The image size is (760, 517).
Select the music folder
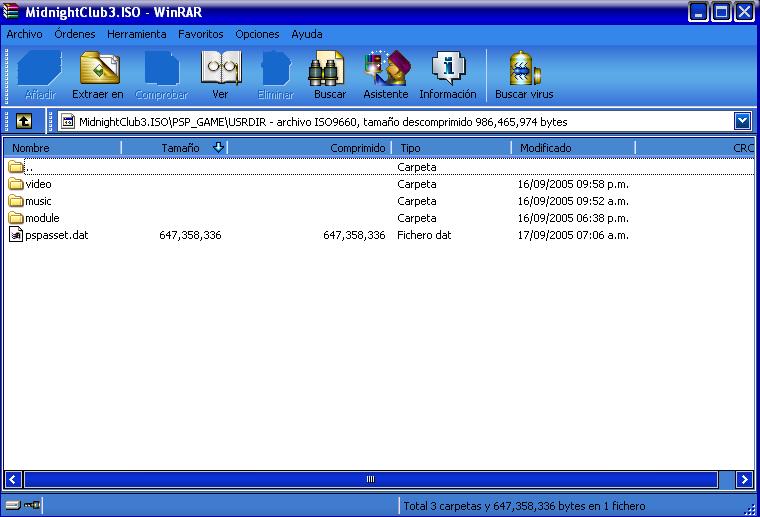pos(38,201)
